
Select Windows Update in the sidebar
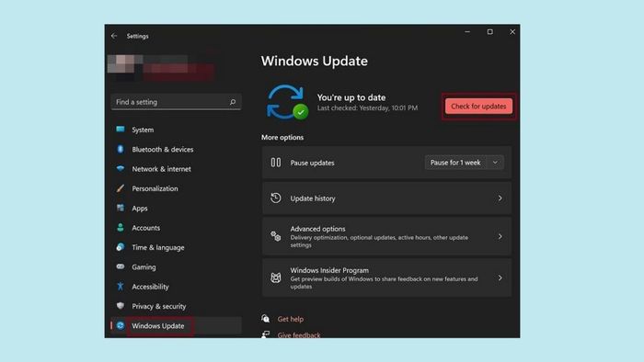click(x=176, y=326)
